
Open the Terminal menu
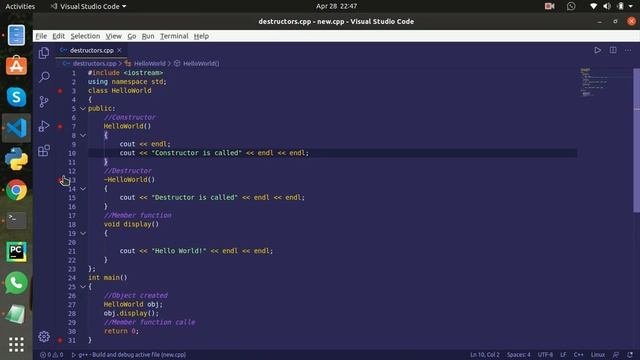pyautogui.click(x=174, y=36)
